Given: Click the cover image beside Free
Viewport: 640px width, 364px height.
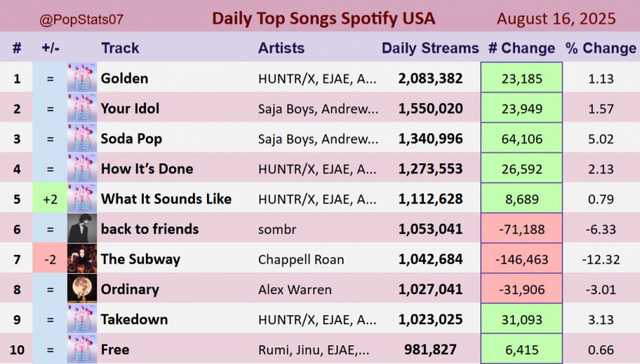Looking at the screenshot, I should pyautogui.click(x=81, y=349).
